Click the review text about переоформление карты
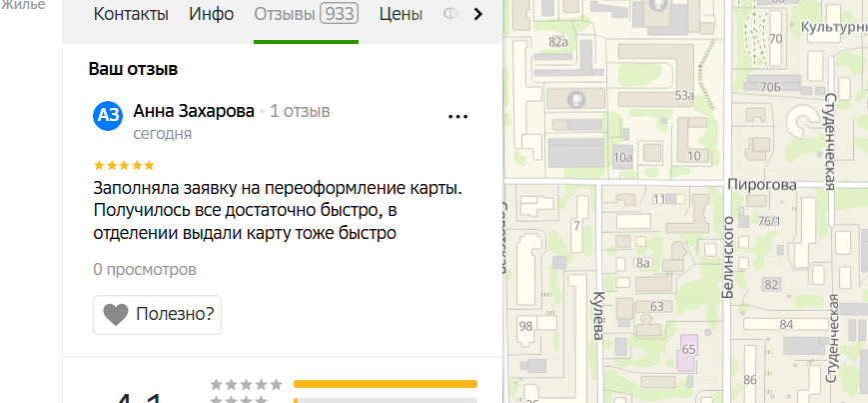Screen dimensions: 868x403 [x=278, y=211]
